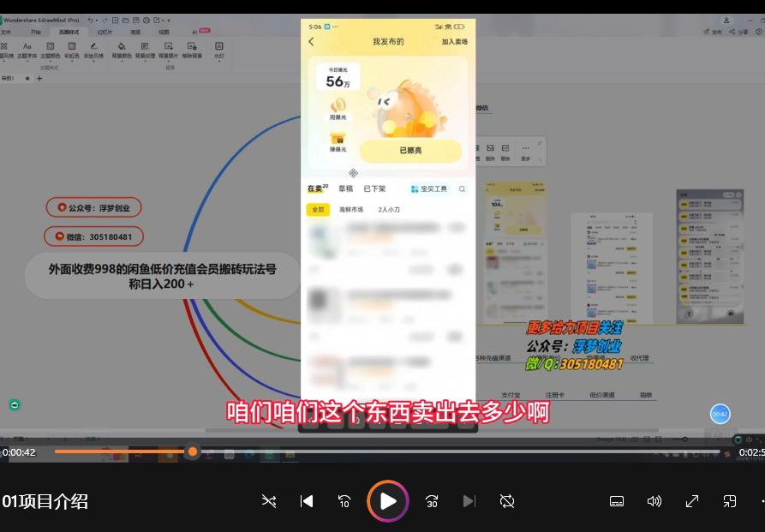Skip to the previous video
Viewport: 765px width, 532px height.
(307, 501)
